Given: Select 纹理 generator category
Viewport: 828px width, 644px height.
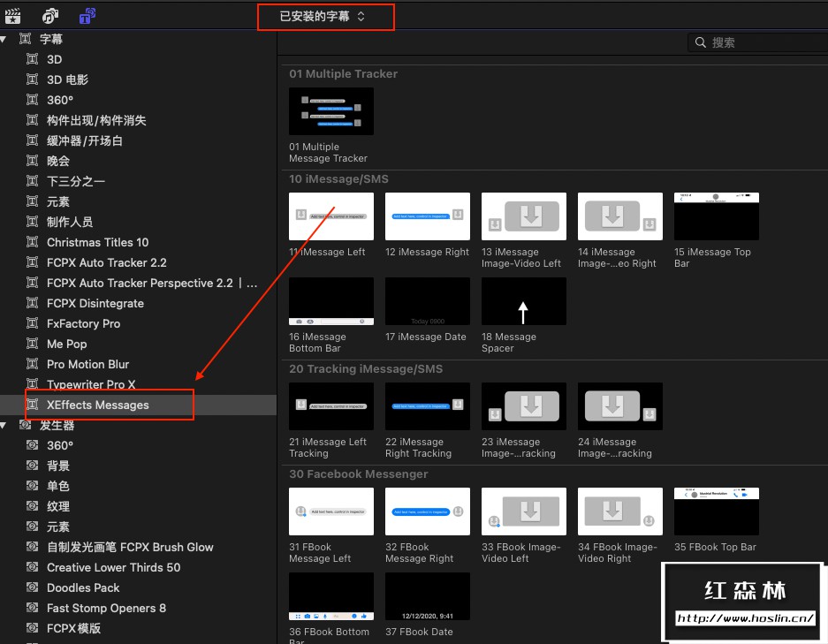Looking at the screenshot, I should 58,506.
